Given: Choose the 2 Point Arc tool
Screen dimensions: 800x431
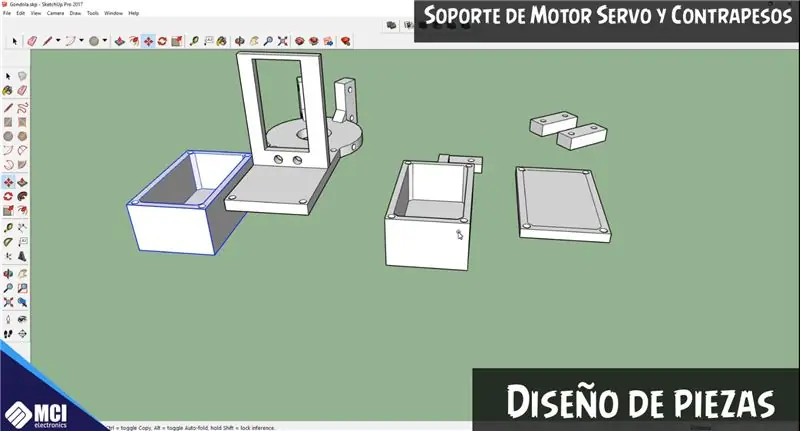Looking at the screenshot, I should [22, 150].
